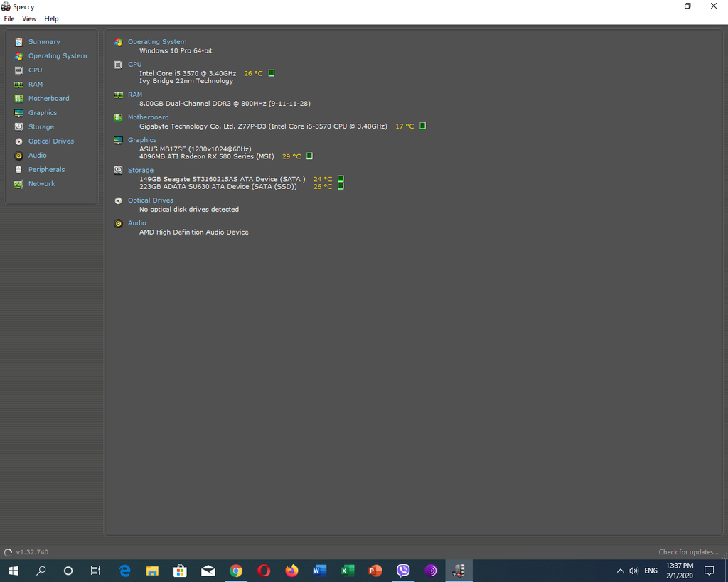Open the File menu

9,18
